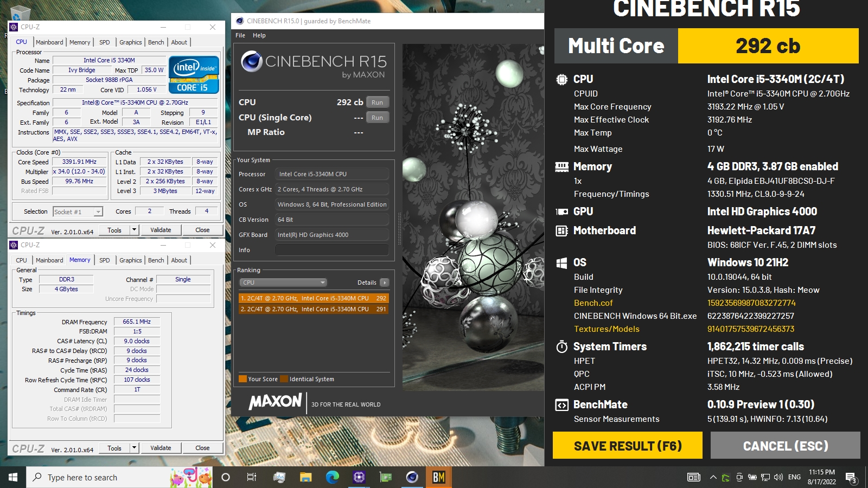The width and height of the screenshot is (868, 488).
Task: Click the Core Speed value 3391.91 MHz
Action: [x=79, y=162]
